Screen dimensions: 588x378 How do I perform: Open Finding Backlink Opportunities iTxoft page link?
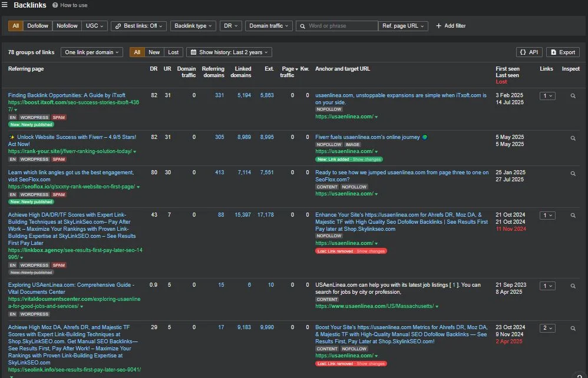pyautogui.click(x=67, y=95)
